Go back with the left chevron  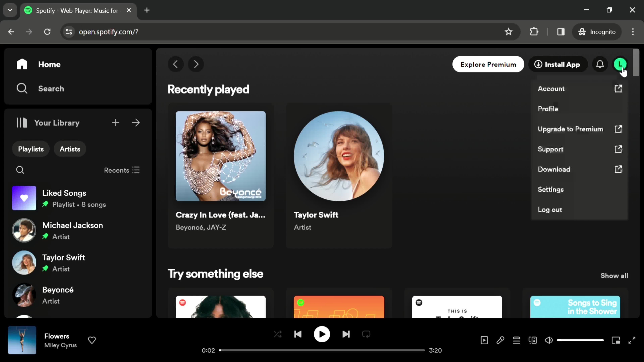coord(175,64)
